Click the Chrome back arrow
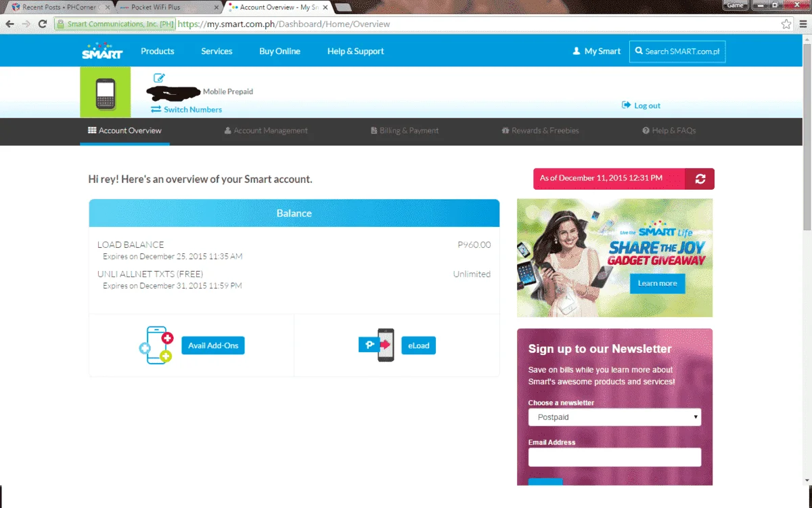 click(9, 24)
